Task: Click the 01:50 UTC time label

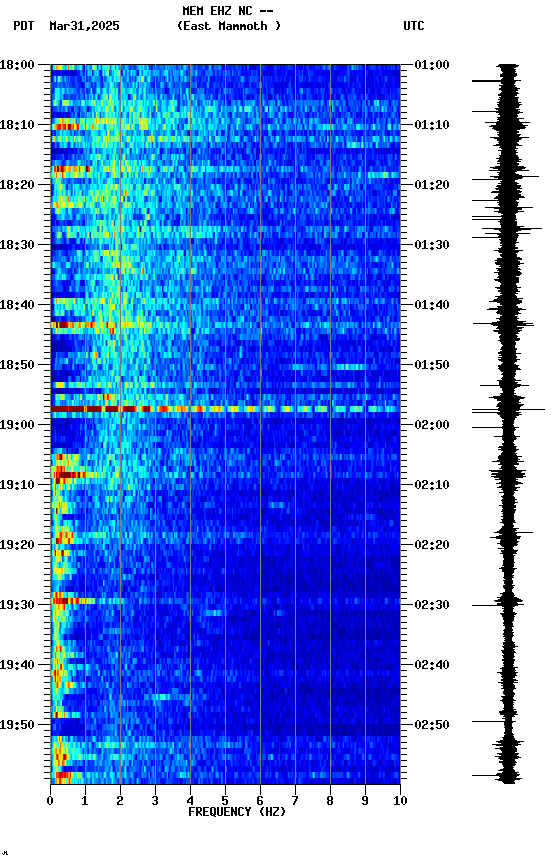Action: point(432,365)
